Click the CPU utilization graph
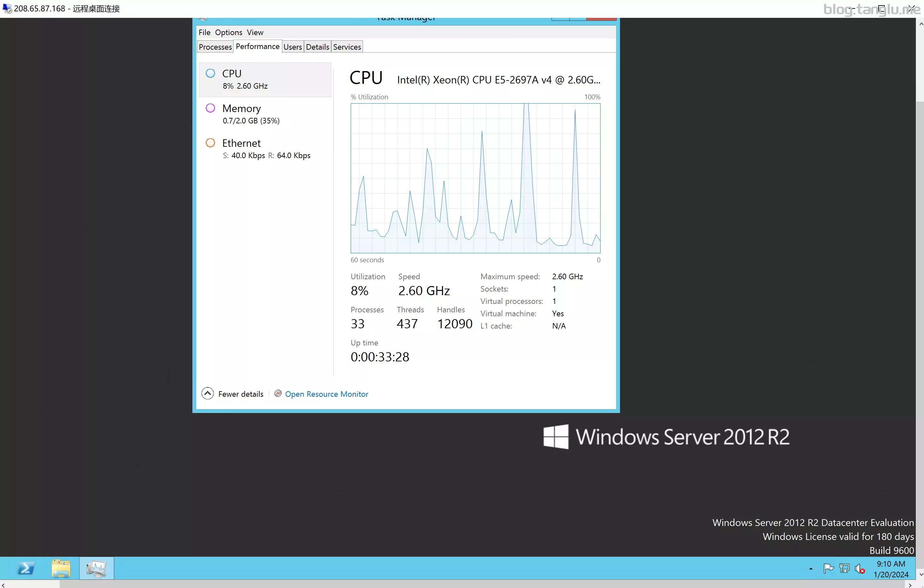 pos(475,178)
